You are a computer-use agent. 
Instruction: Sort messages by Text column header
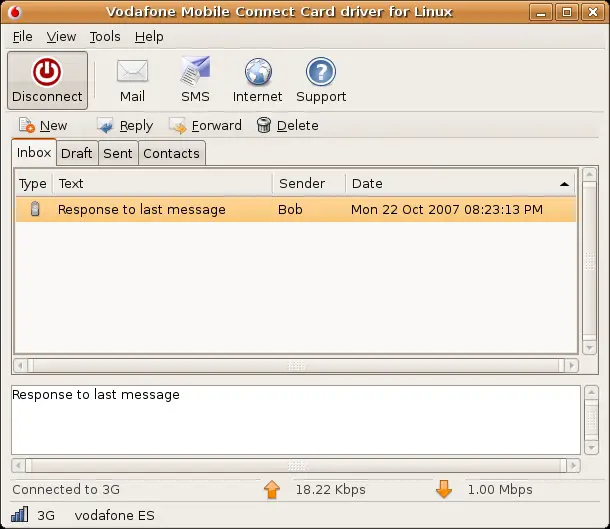[163, 183]
